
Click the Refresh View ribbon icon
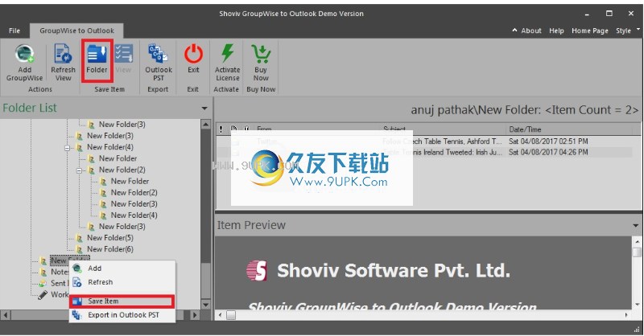(63, 54)
